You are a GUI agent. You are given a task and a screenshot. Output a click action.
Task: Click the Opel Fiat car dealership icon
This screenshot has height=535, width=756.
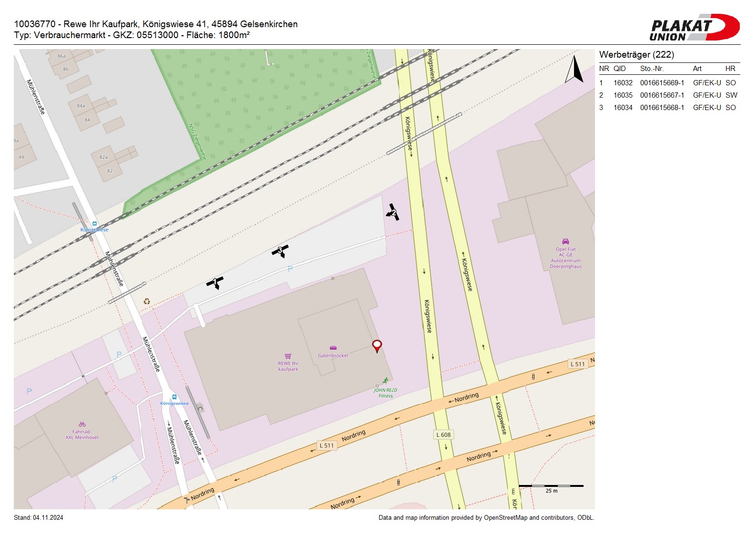[x=565, y=242]
